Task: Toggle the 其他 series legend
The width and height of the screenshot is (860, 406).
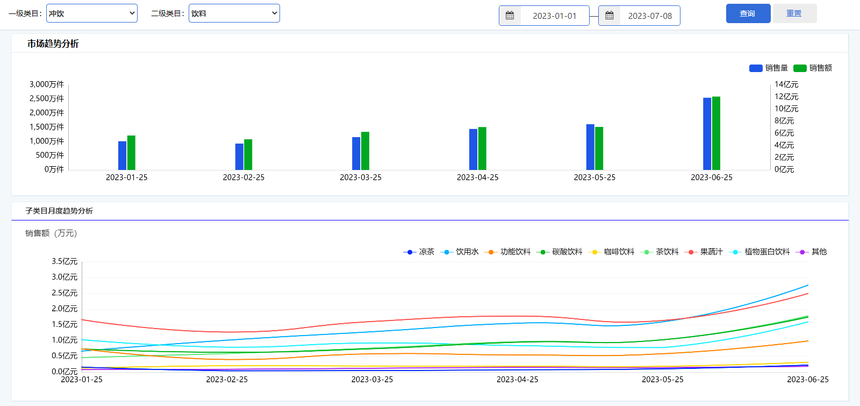Action: tap(811, 252)
